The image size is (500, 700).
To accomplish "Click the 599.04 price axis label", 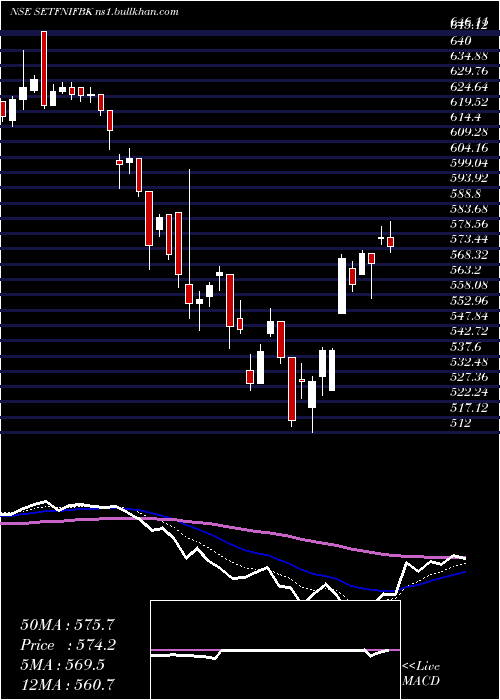I will 469,163.
